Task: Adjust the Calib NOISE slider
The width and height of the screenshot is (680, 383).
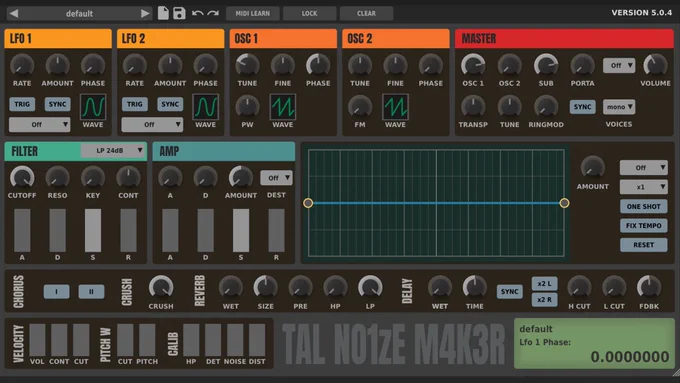Action: [x=235, y=340]
